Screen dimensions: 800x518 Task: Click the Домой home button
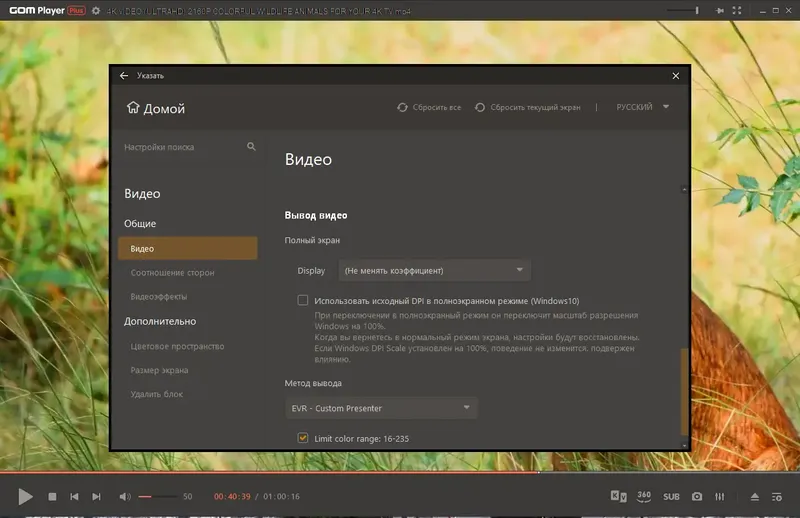tap(156, 108)
